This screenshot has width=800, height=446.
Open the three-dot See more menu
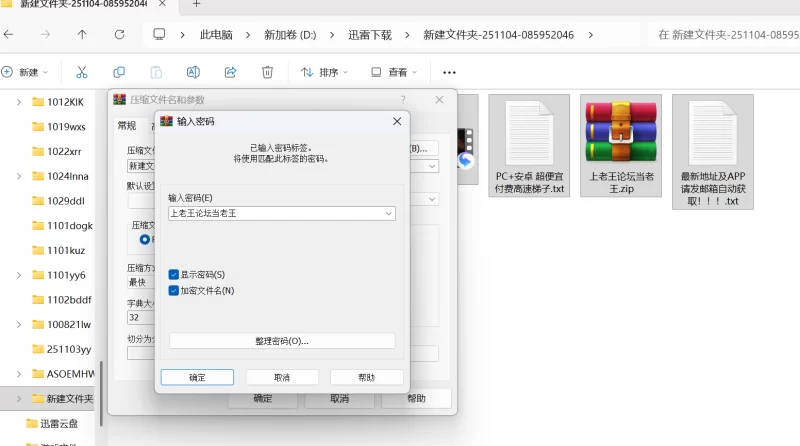click(x=449, y=72)
